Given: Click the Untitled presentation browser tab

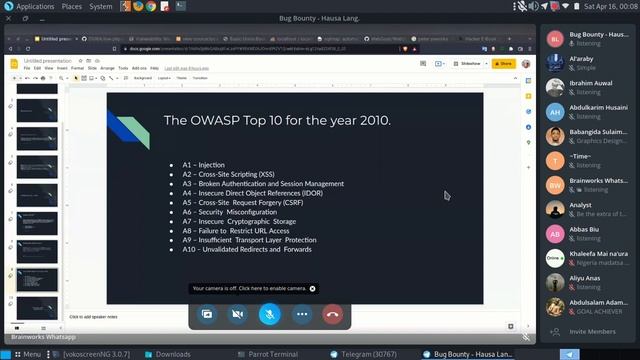Looking at the screenshot, I should coord(56,39).
